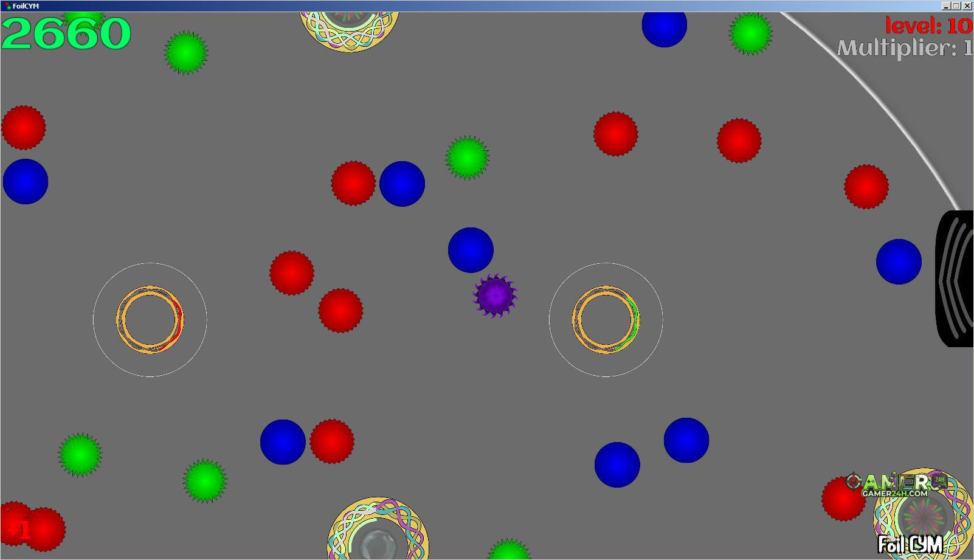The height and width of the screenshot is (560, 974).
Task: Click the knot ornament holding the crystal
Action: tap(378, 529)
